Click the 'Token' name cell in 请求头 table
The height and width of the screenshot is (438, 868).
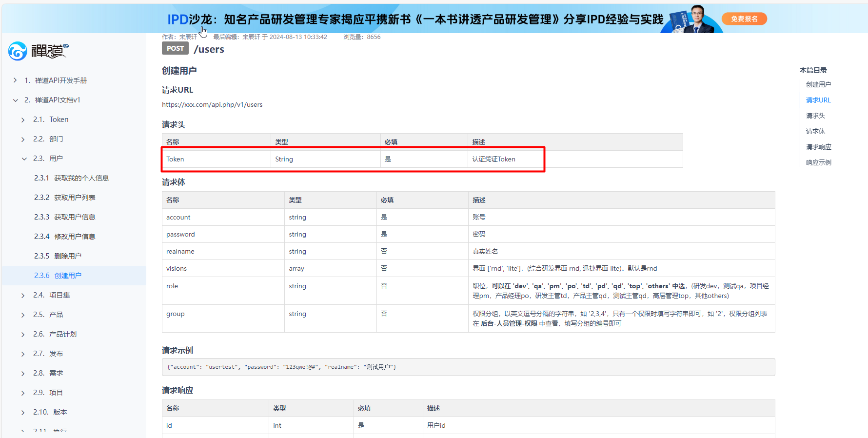[x=217, y=159]
